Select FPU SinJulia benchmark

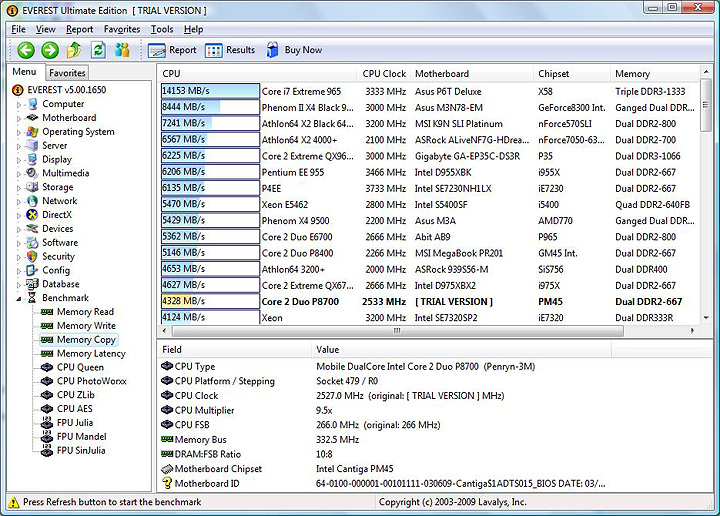[81, 450]
